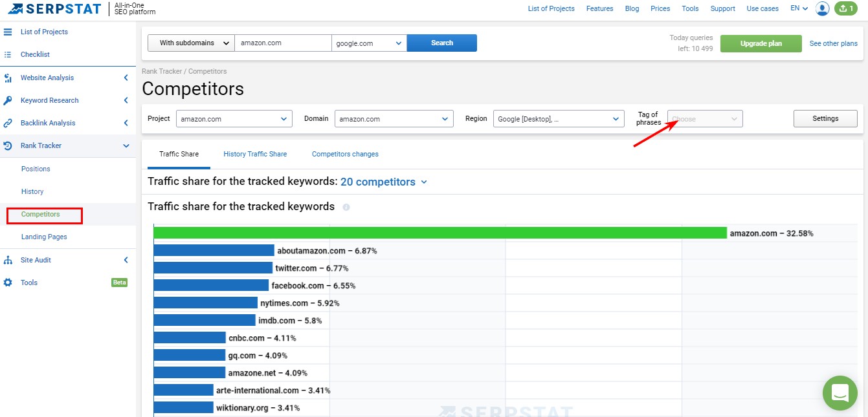868x417 pixels.
Task: Select the Traffic Share tab
Action: pos(179,154)
